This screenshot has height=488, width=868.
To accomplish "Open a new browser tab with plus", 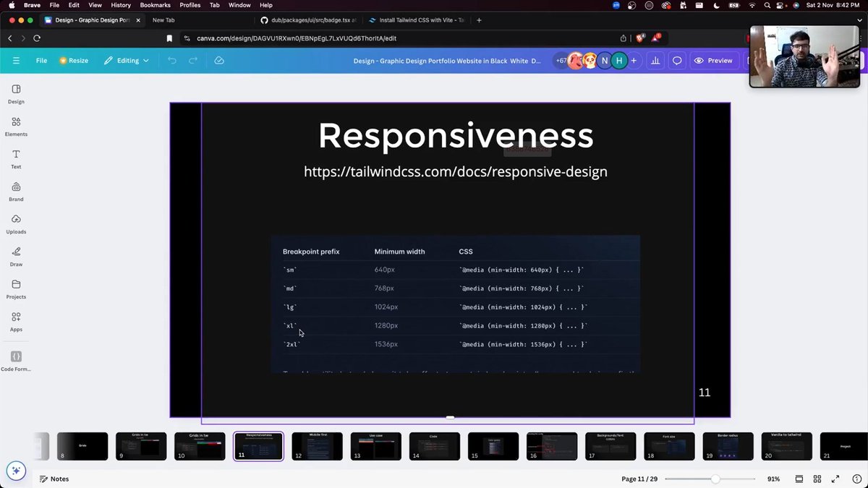I will pos(479,20).
